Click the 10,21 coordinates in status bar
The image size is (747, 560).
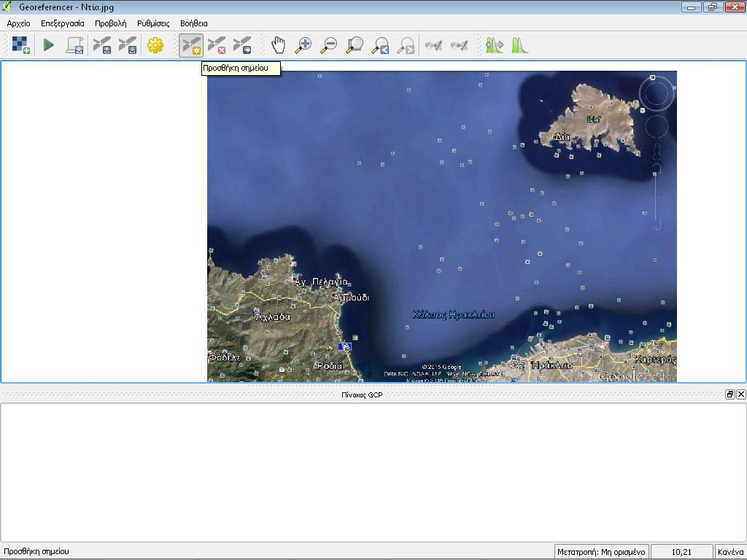pyautogui.click(x=682, y=552)
